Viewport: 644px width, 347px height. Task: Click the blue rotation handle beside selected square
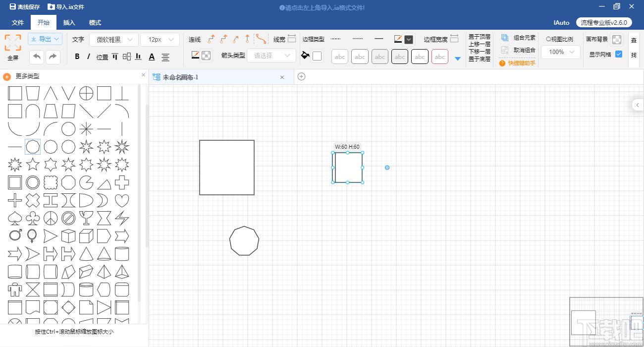coord(387,168)
